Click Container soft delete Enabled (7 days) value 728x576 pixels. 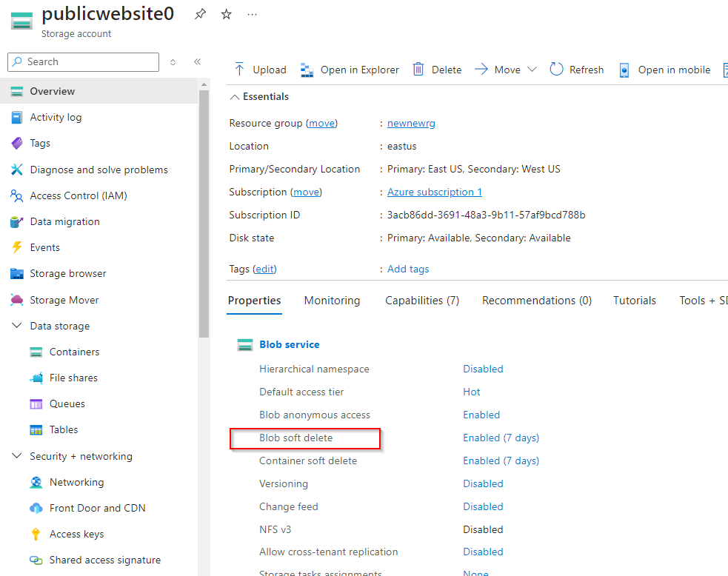click(x=501, y=461)
